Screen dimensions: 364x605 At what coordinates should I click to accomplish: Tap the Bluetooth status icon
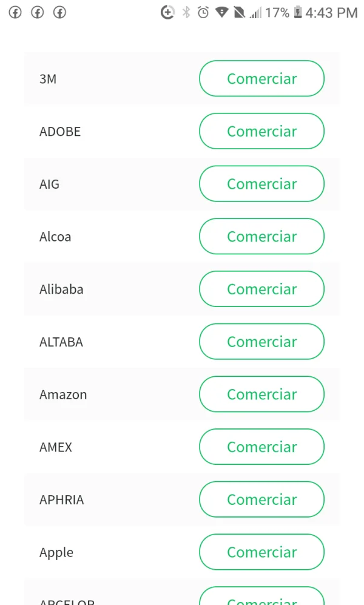[186, 12]
